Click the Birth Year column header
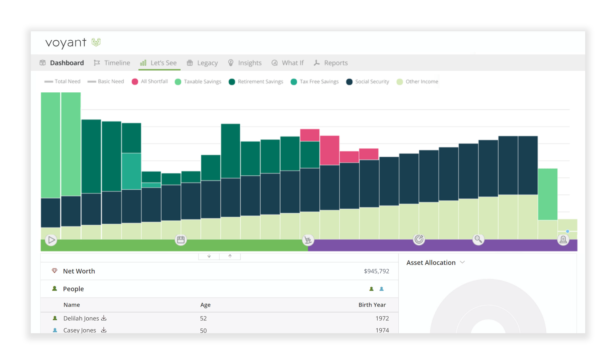616x364 pixels. tap(372, 305)
